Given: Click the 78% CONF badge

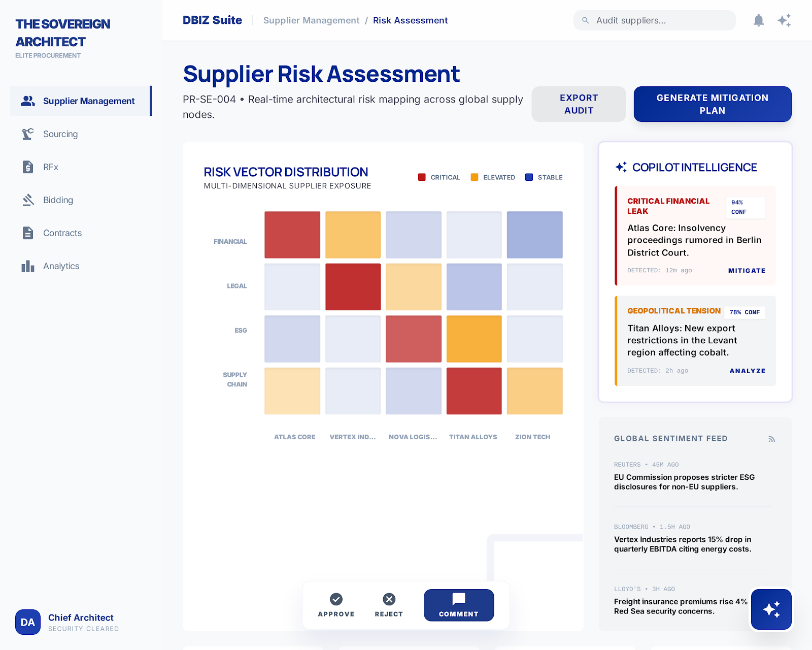Looking at the screenshot, I should pyautogui.click(x=745, y=312).
